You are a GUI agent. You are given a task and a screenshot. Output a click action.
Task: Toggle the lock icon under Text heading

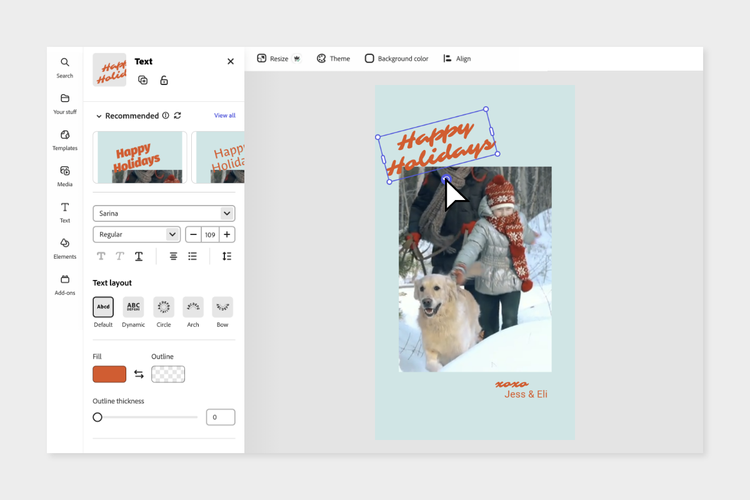click(164, 80)
